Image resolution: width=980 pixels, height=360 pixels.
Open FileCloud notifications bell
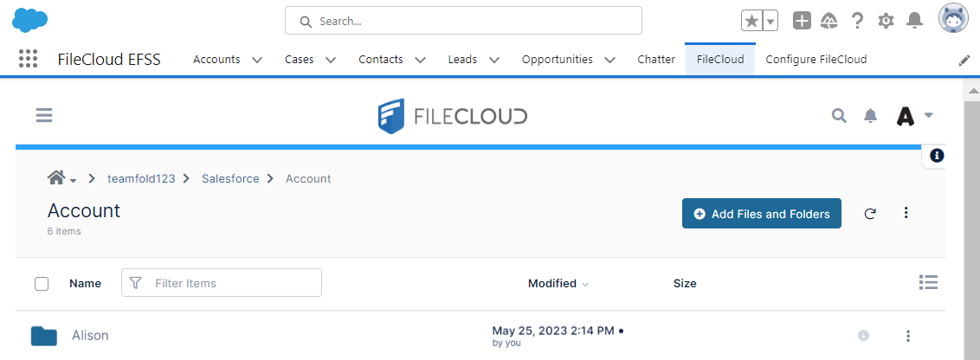pos(871,116)
